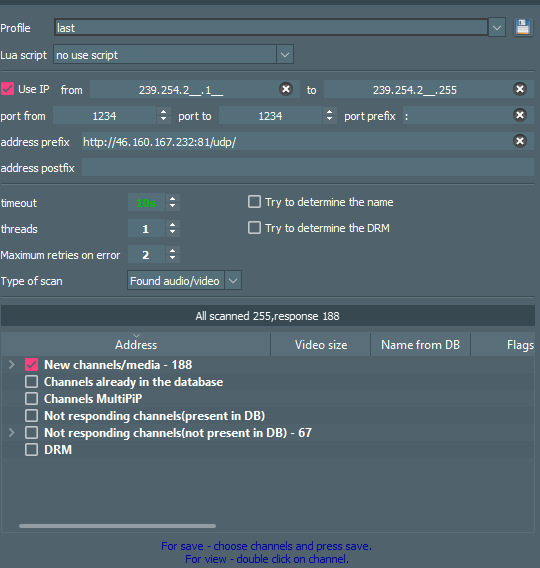The height and width of the screenshot is (568, 540).
Task: Sort by the Address column header
Action: pos(136,344)
